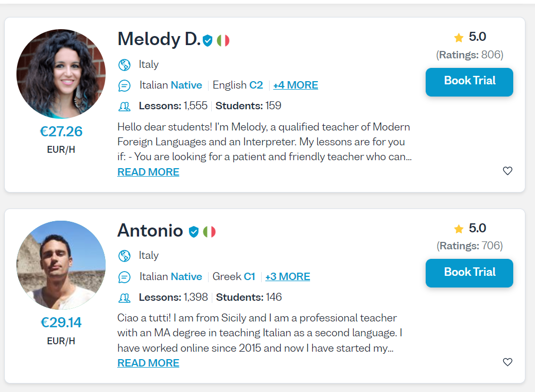Viewport: 535px width, 392px height.
Task: Click Antonio's lessons and students icon
Action: click(x=124, y=298)
